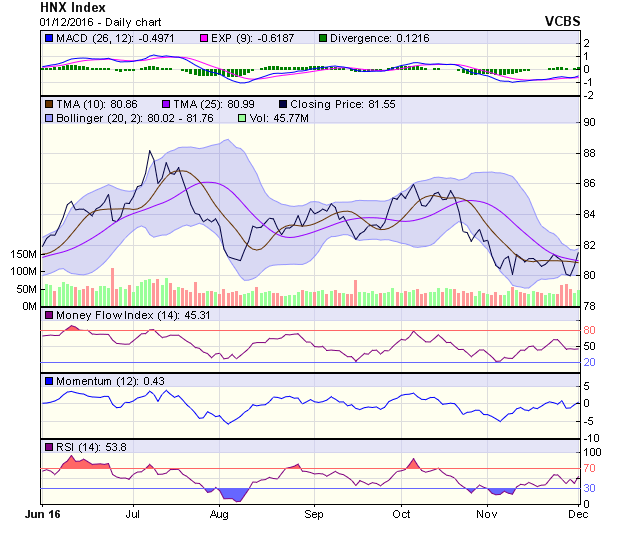The height and width of the screenshot is (535, 620).
Task: Click the Closing Price legend swatch
Action: pyautogui.click(x=284, y=103)
